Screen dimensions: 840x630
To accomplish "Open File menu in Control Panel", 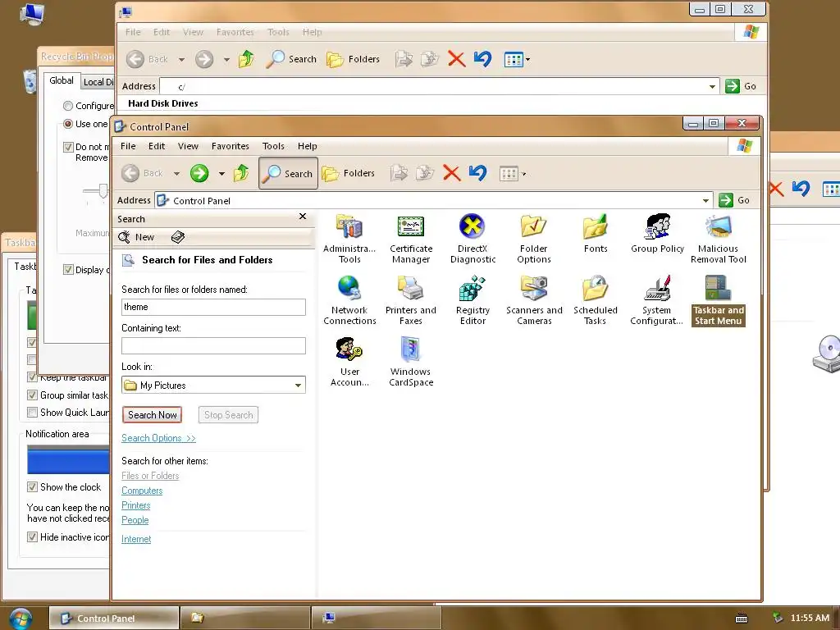I will tap(128, 146).
